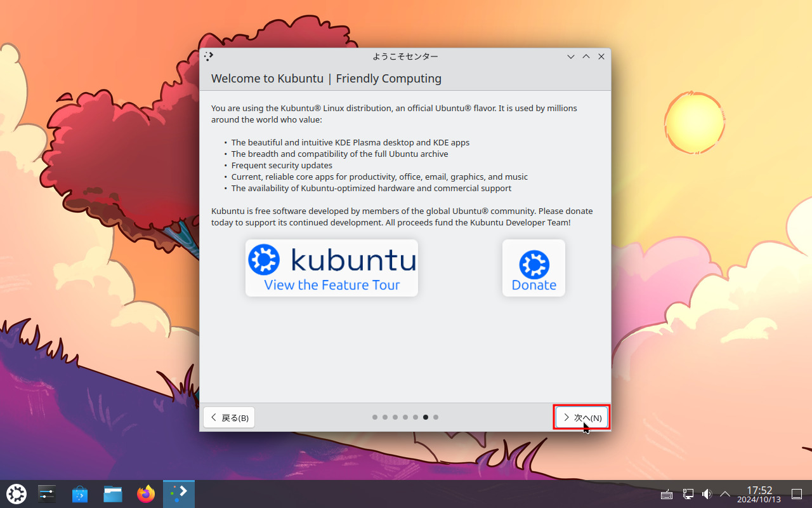The width and height of the screenshot is (812, 508).
Task: Click the display configuration tray icon
Action: (x=688, y=493)
